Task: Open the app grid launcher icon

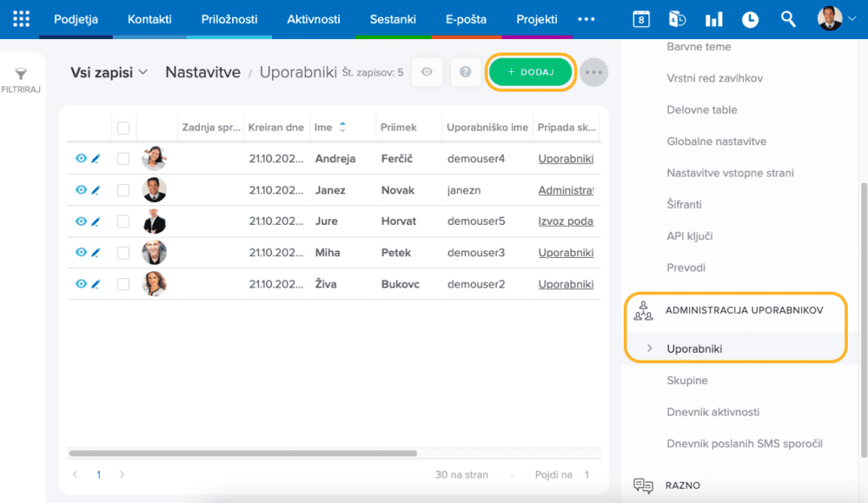Action: [21, 19]
